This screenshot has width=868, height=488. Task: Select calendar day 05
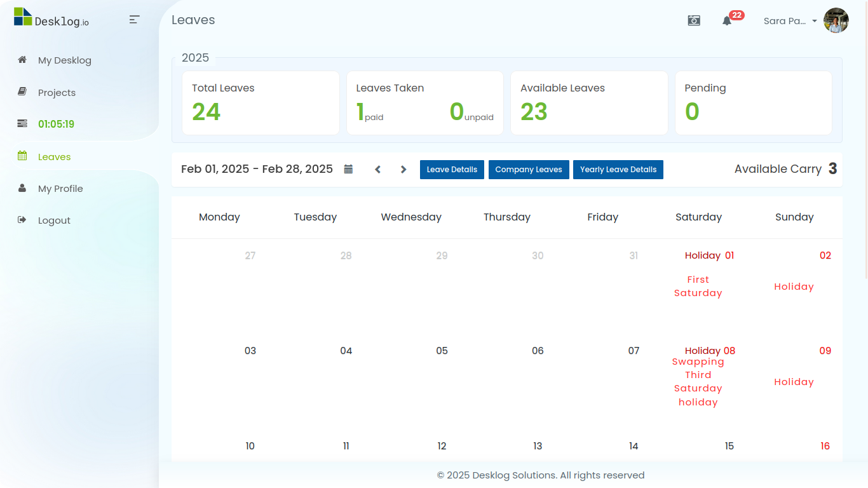coord(442,351)
